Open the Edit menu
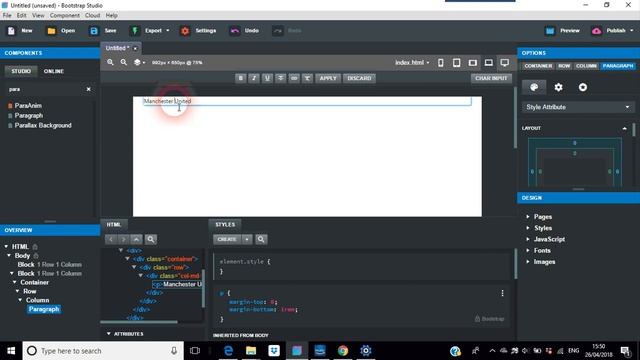 coord(22,16)
